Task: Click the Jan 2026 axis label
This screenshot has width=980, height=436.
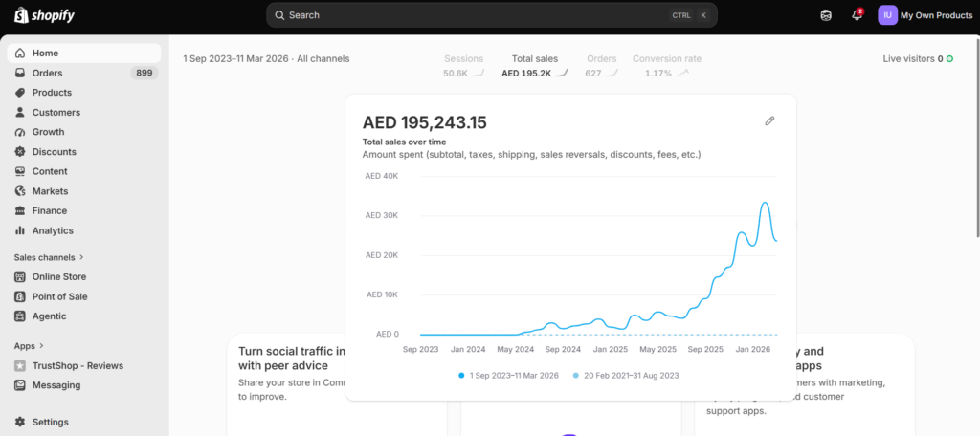Action: [751, 349]
